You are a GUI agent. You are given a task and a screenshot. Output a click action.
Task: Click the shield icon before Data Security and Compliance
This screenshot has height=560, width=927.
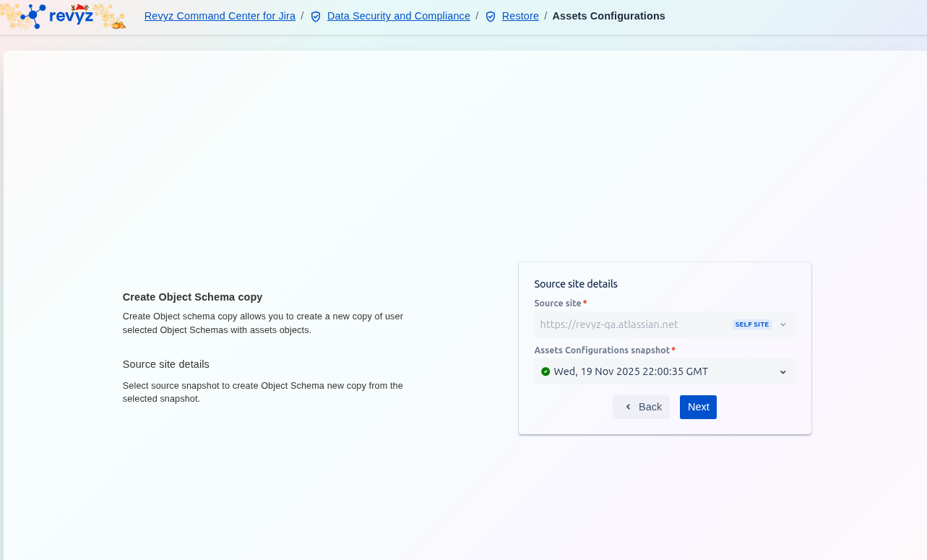pos(316,17)
